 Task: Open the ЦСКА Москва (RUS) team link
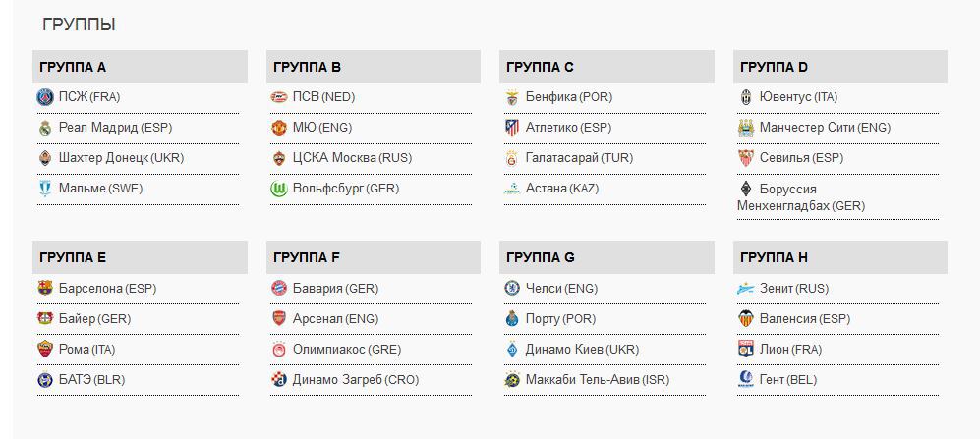pos(352,158)
